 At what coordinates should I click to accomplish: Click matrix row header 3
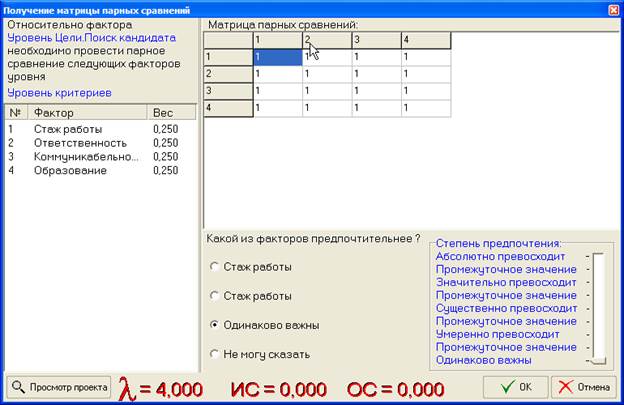tap(228, 90)
